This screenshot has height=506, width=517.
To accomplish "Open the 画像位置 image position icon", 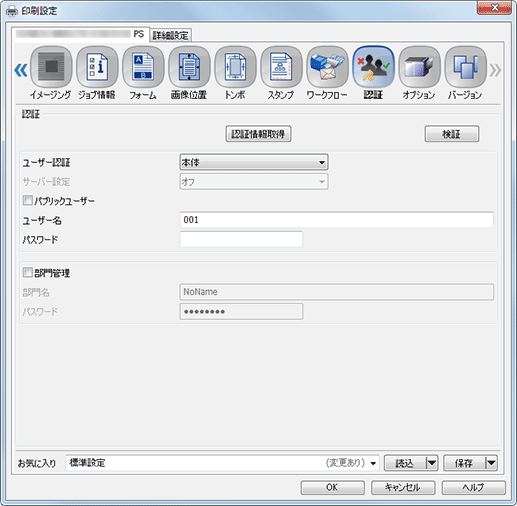I will pos(189,67).
